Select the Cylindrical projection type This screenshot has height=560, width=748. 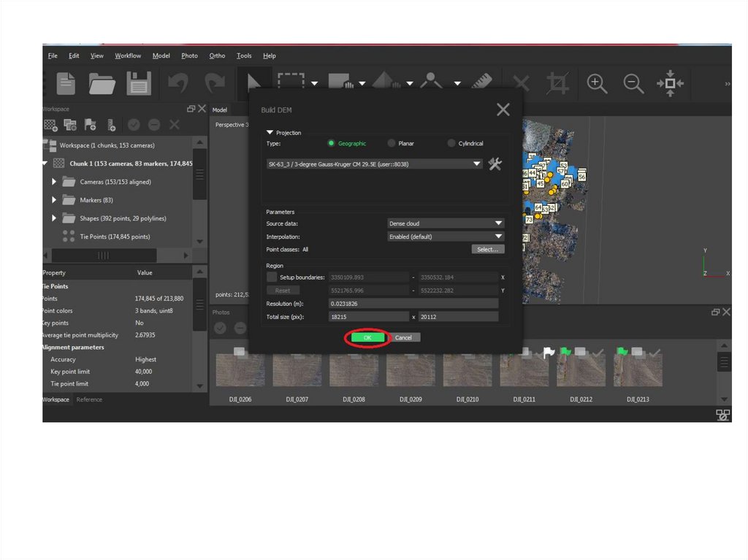[451, 144]
